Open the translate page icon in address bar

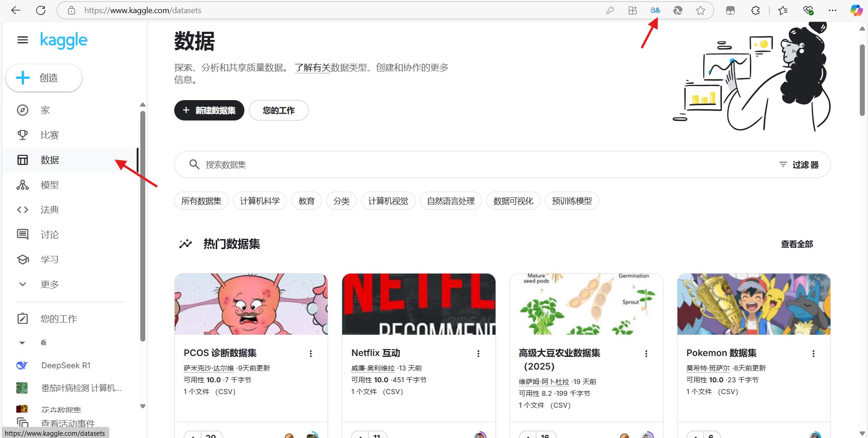pyautogui.click(x=655, y=10)
